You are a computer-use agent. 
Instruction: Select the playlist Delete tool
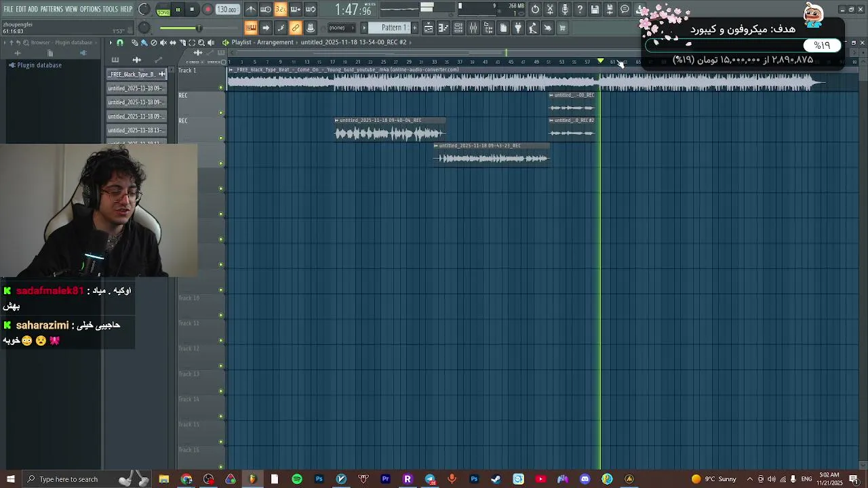click(153, 43)
